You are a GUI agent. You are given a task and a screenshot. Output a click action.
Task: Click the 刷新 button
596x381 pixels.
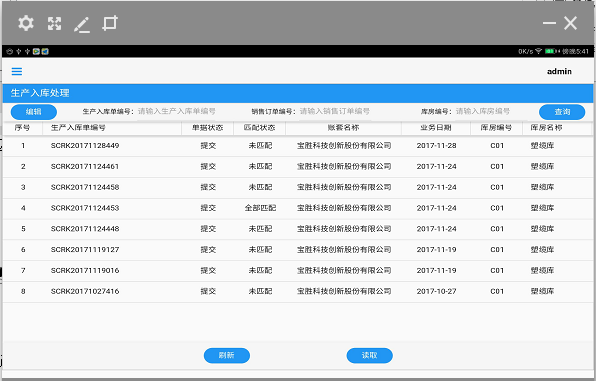tap(227, 356)
